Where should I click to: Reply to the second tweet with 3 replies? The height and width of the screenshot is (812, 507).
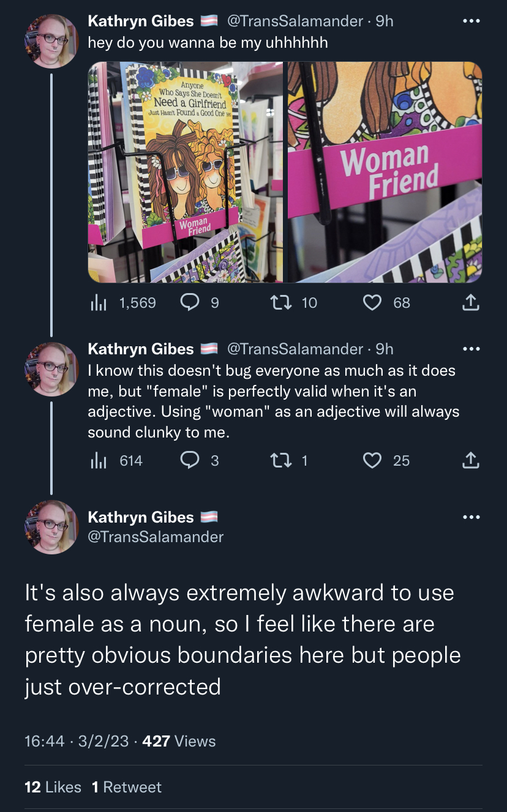[x=189, y=460]
